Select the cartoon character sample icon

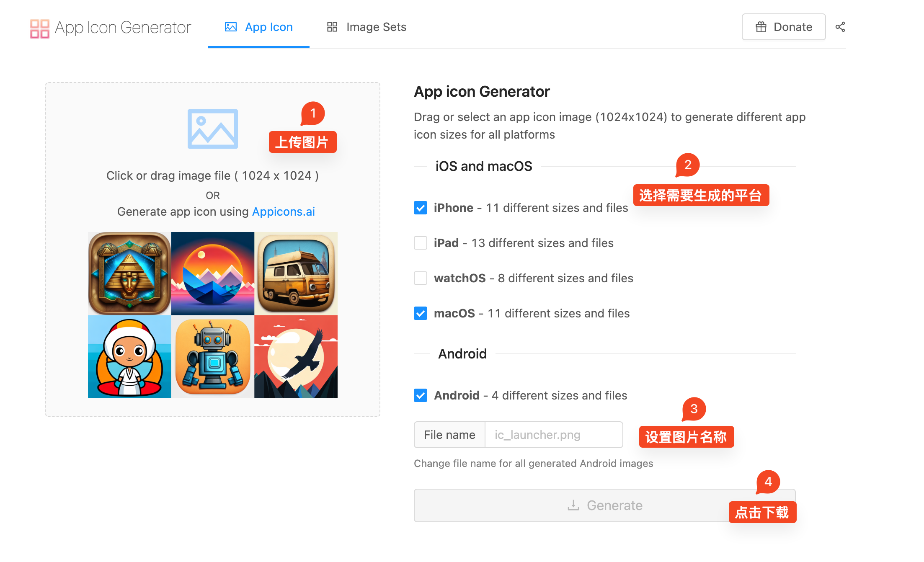[x=129, y=356]
